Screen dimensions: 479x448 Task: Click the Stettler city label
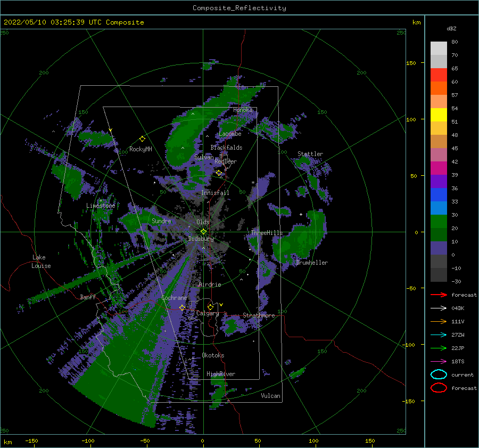coord(310,154)
